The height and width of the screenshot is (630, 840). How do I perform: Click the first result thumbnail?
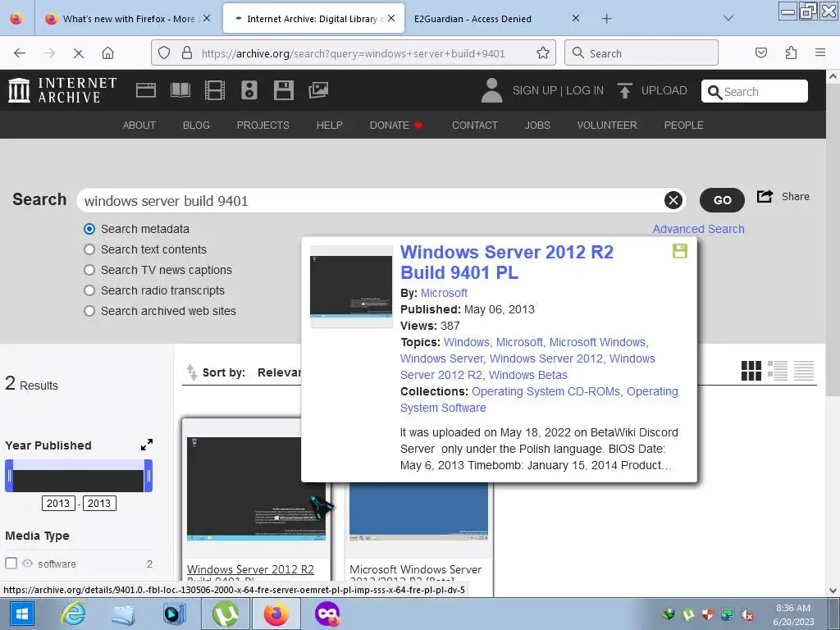click(x=256, y=489)
